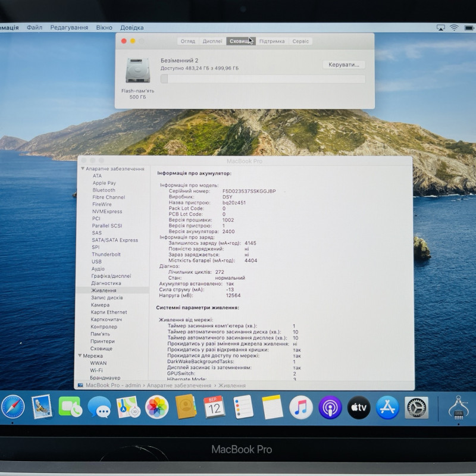This screenshot has width=476, height=476.
Task: Select Карти Ethernet in the sidebar
Action: pos(109,312)
